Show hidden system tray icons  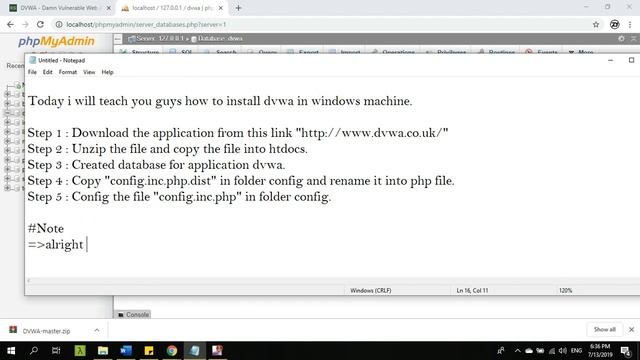[518, 351]
